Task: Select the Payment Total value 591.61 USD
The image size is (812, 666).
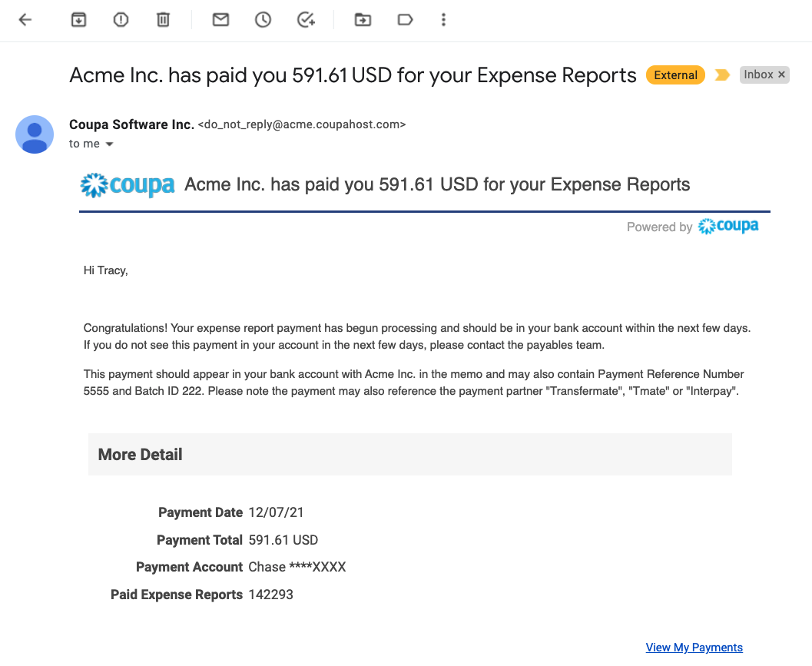Action: click(x=283, y=539)
